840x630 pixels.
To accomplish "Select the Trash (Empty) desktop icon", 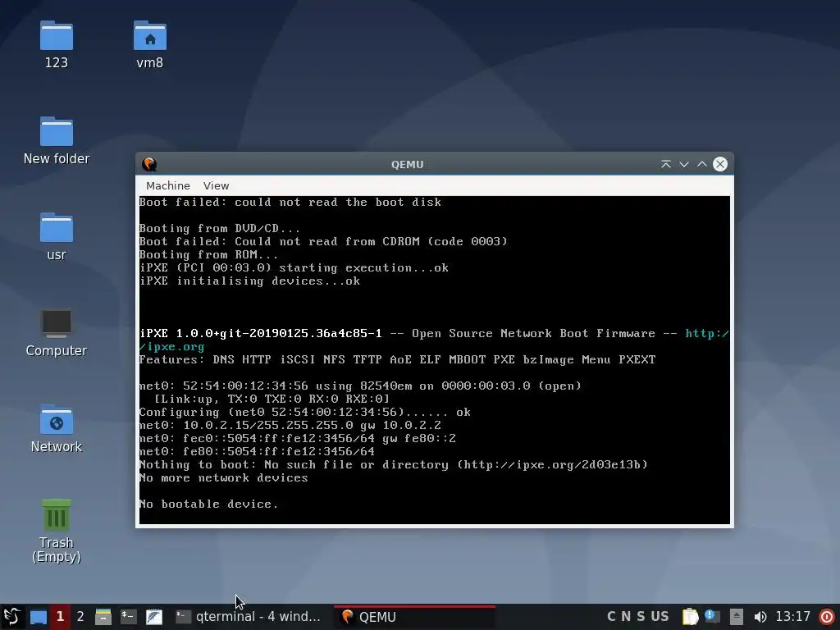I will 57,531.
